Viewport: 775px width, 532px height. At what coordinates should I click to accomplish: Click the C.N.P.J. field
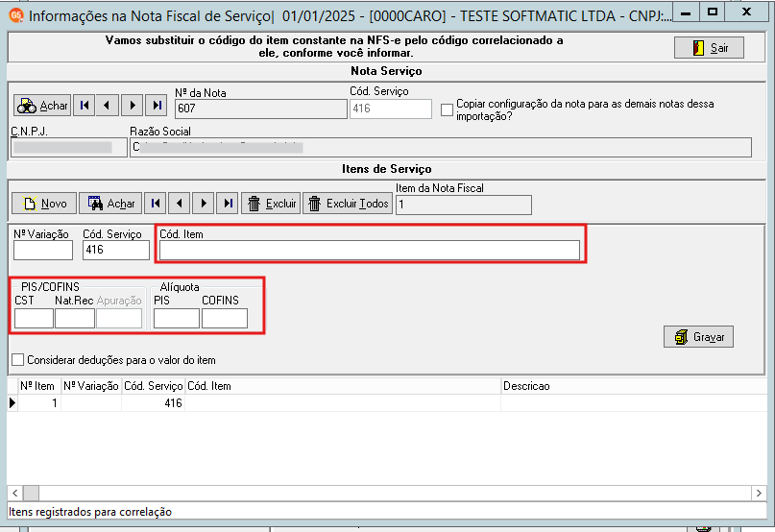coord(69,147)
